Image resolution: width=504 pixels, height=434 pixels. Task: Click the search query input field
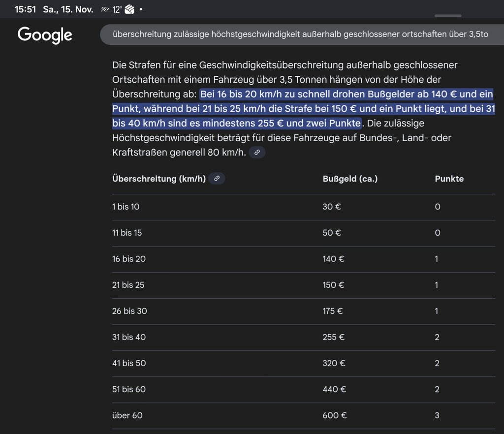click(x=301, y=34)
